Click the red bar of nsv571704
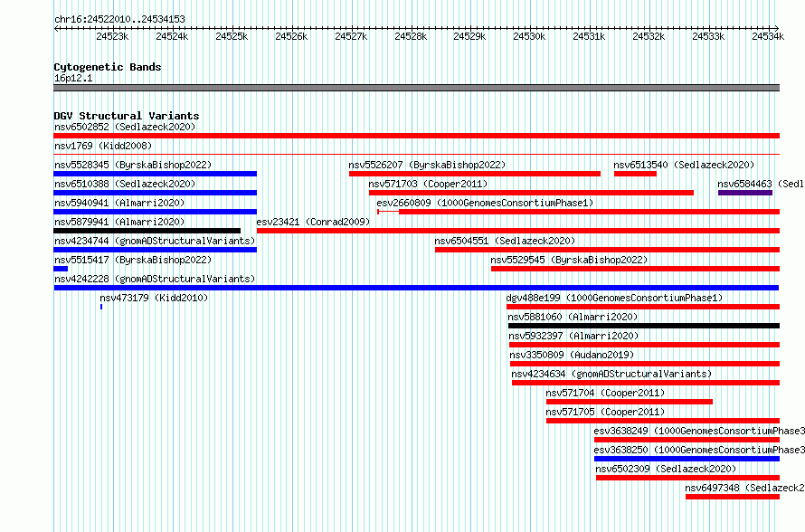 [630, 402]
